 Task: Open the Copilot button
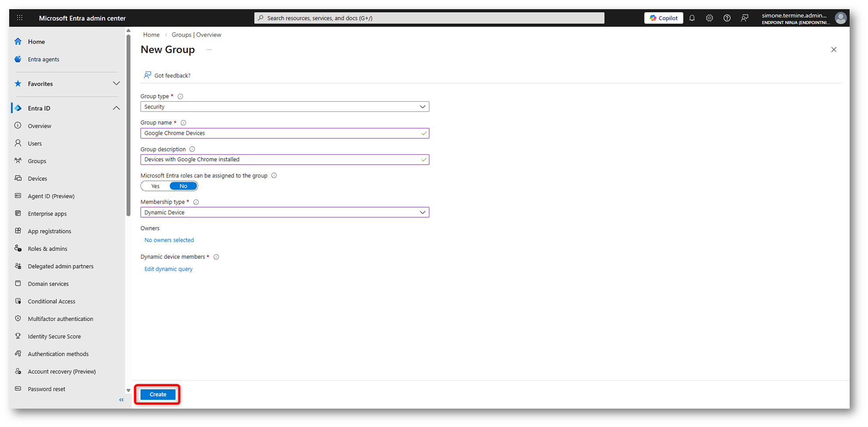coord(664,18)
